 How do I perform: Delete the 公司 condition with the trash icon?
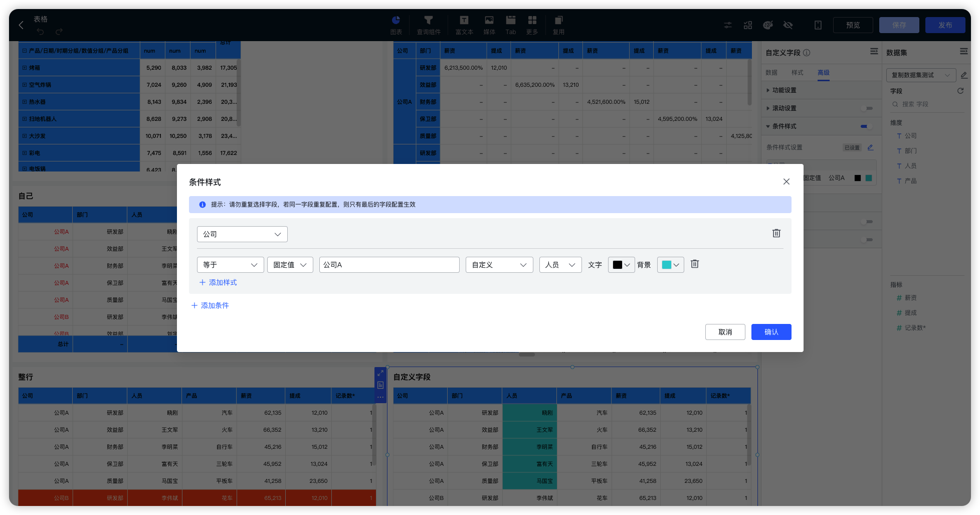pos(776,233)
